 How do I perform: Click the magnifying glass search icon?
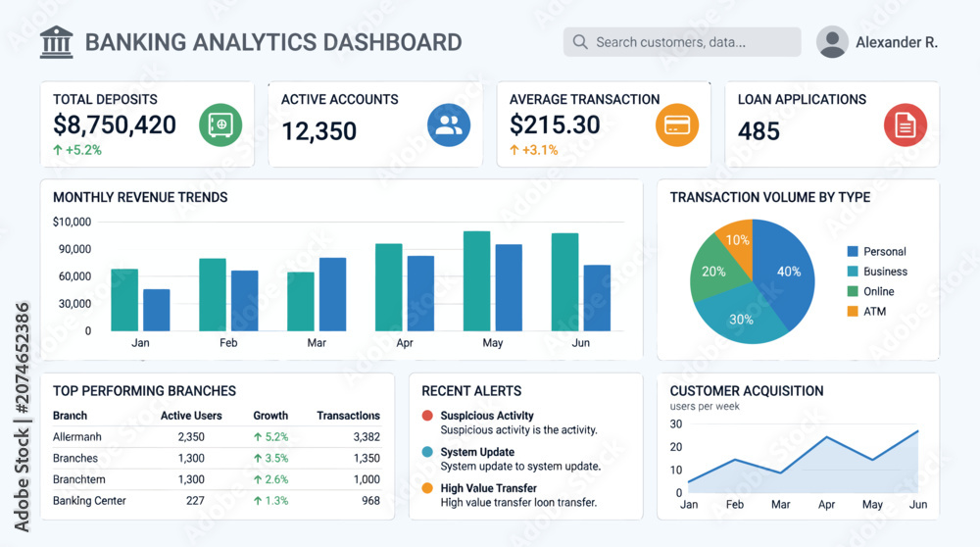point(580,42)
